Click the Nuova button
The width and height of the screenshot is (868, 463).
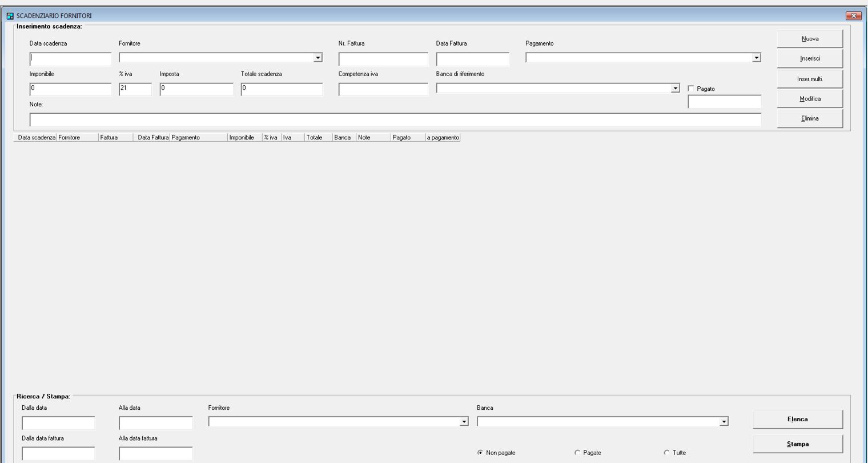click(810, 39)
